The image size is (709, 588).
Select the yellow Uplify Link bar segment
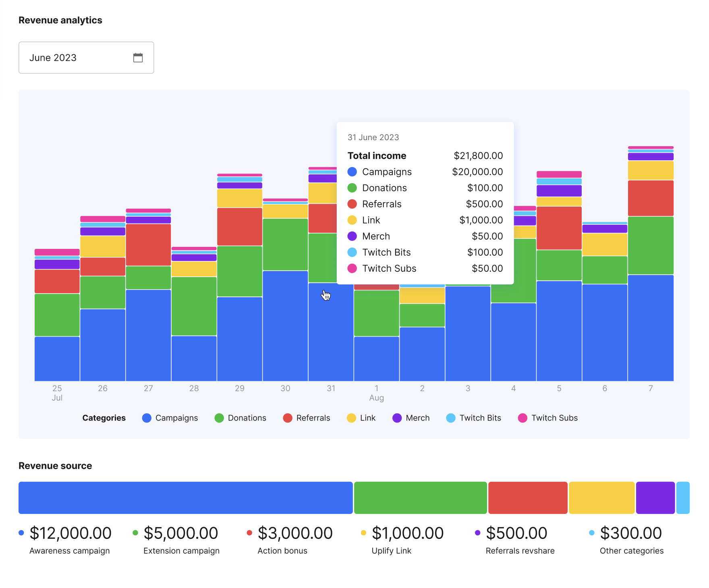click(602, 498)
